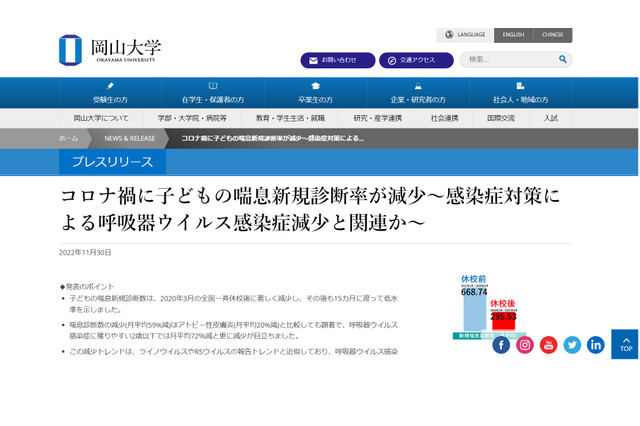This screenshot has height=426, width=640.
Task: Open the 在学生・保護者の方 menu
Action: [213, 93]
